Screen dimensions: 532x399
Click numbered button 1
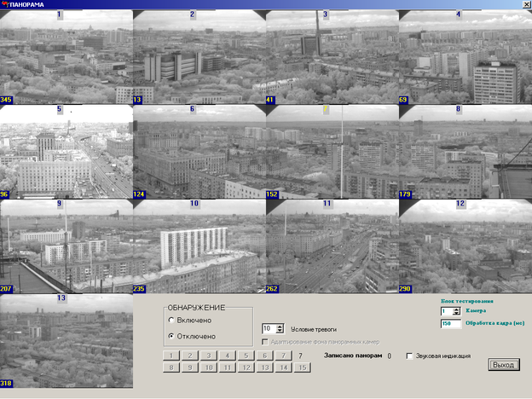pyautogui.click(x=171, y=356)
